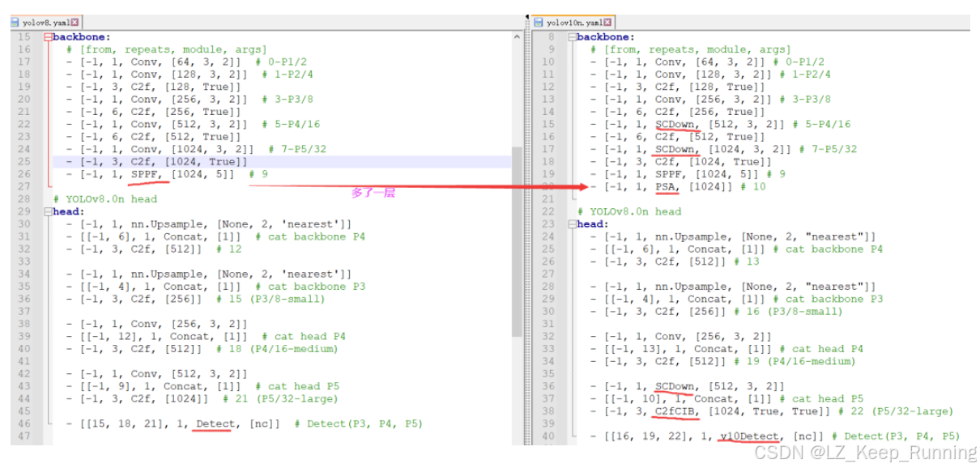Screen dimensions: 980x468
Task: Click '# 13' C2f [512] line in yolov10n.yaml
Action: (x=675, y=262)
